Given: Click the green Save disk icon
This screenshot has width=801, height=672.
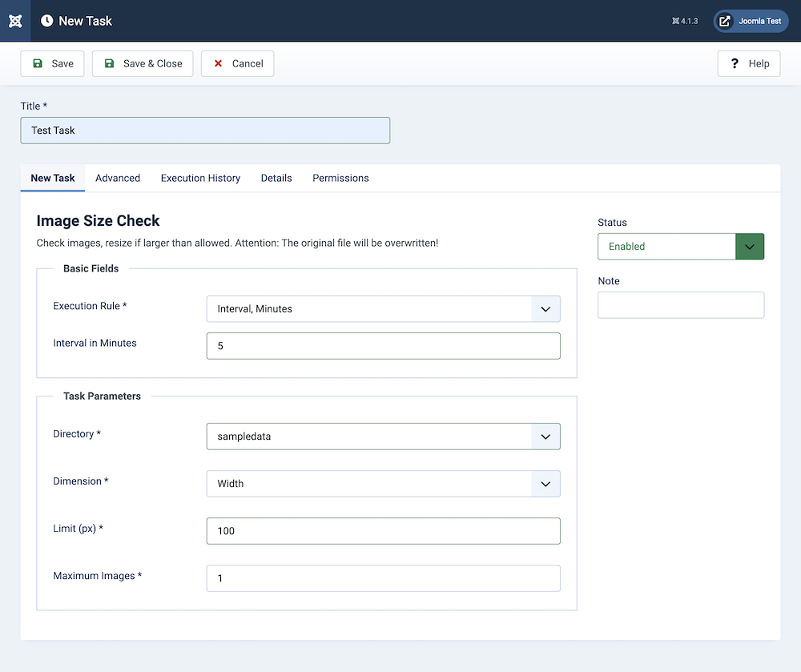Looking at the screenshot, I should [x=38, y=63].
